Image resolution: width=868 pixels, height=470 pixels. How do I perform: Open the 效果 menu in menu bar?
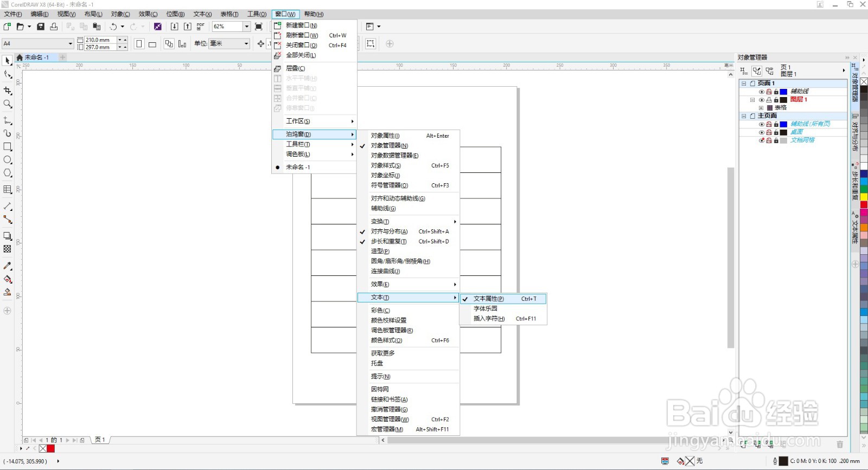pyautogui.click(x=148, y=14)
